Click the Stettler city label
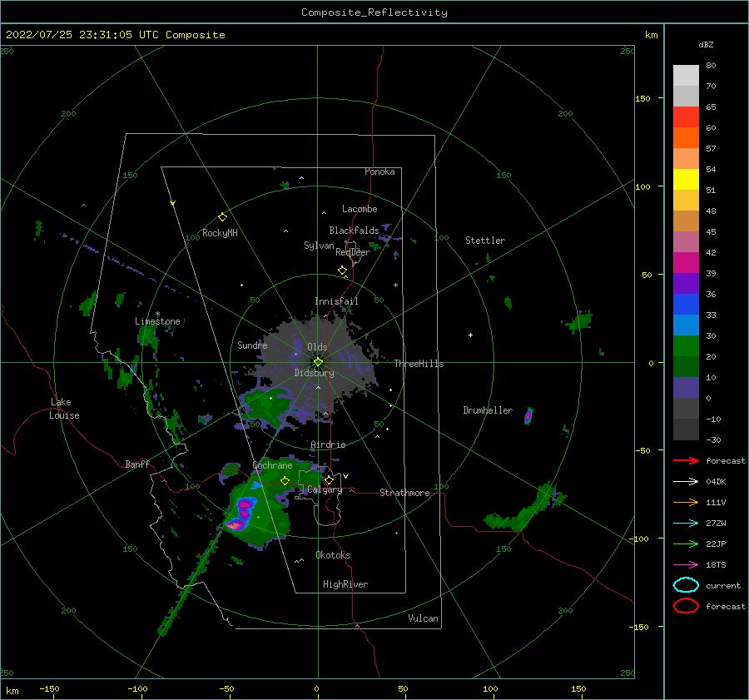Screen dimensions: 749x700 (485, 241)
